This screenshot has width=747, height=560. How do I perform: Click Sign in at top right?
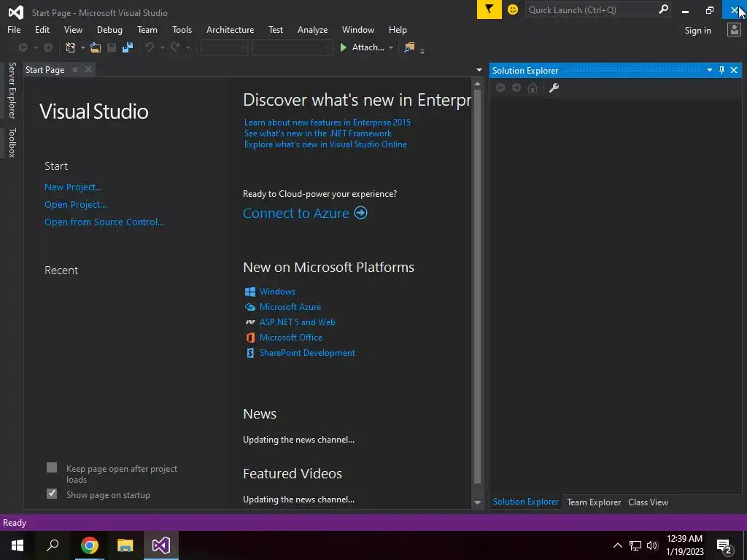697,31
